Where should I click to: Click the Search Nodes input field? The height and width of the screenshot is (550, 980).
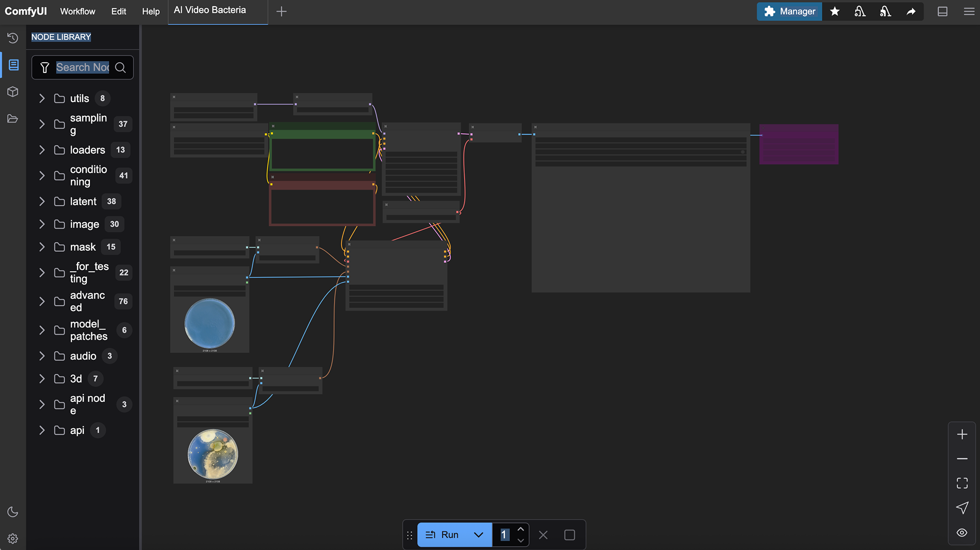click(x=83, y=67)
